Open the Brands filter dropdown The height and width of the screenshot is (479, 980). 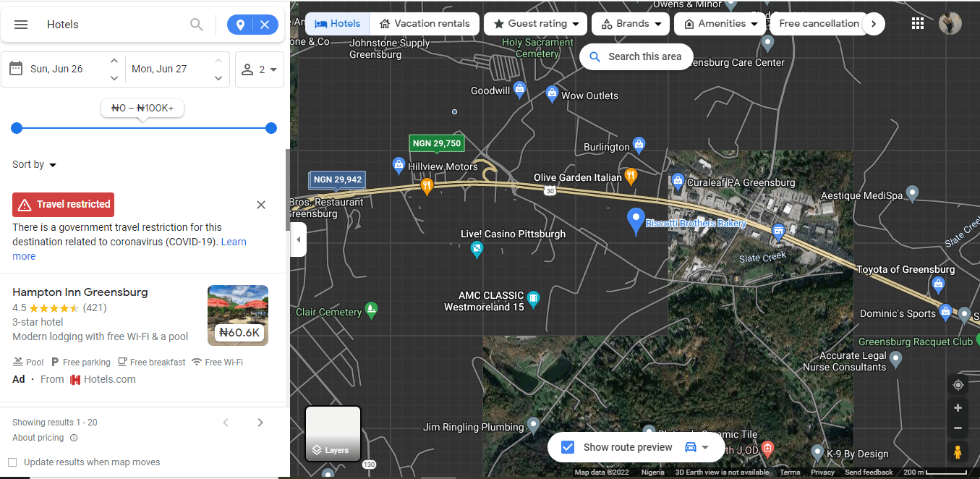tap(631, 24)
